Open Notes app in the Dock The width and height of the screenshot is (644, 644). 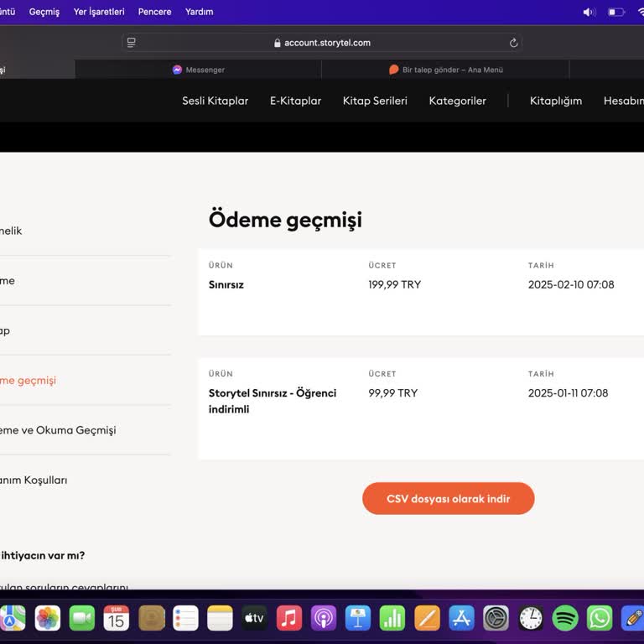click(221, 618)
